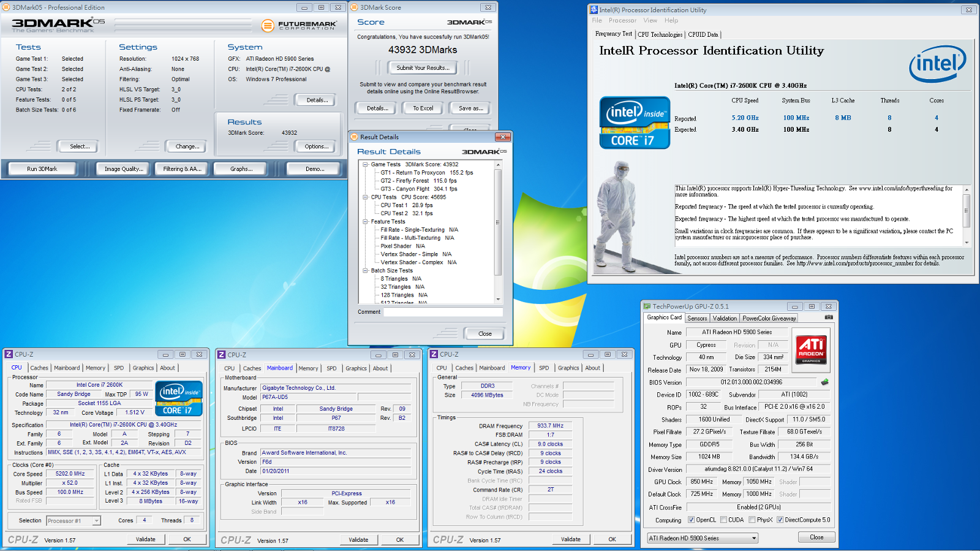Click the GPU-Z title bar app icon
Viewport: 980px width, 551px height.
pos(646,306)
